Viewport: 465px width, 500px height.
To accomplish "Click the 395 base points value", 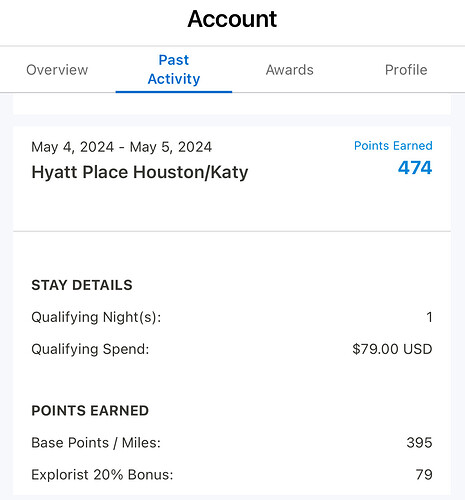I will [419, 443].
